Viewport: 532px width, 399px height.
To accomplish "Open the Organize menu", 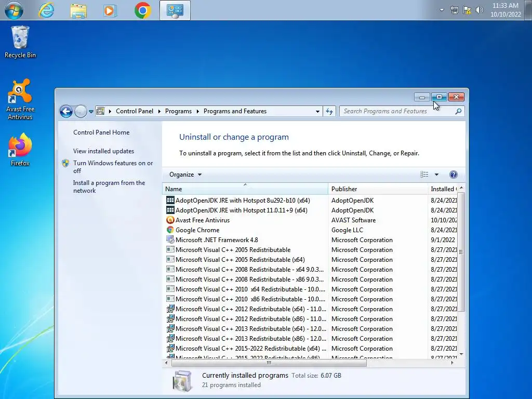I will [x=185, y=175].
